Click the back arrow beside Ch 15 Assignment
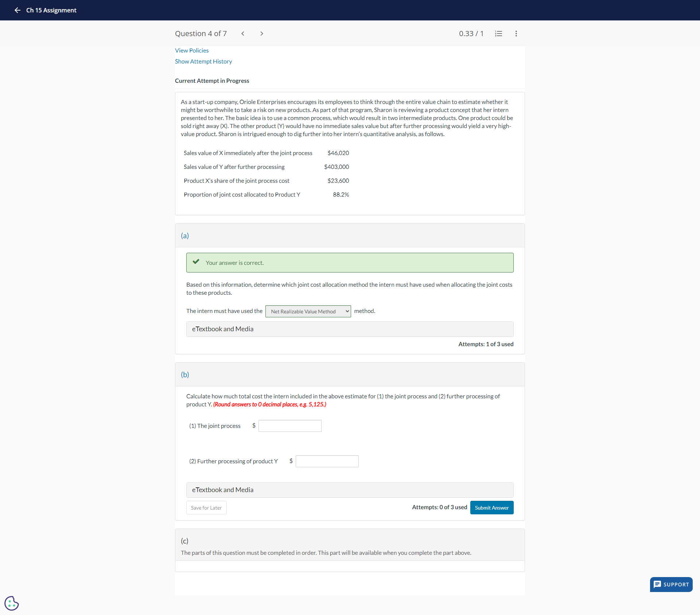 click(x=17, y=10)
